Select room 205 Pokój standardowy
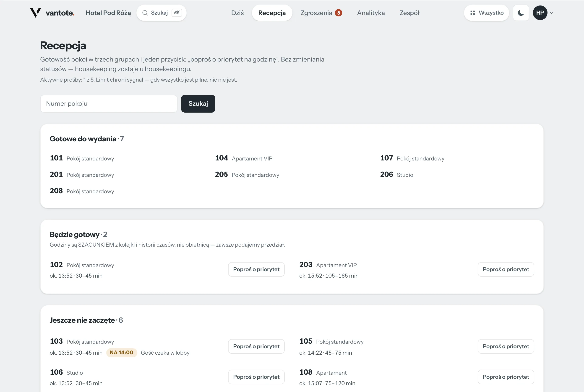Screen dimensions: 584x392 [x=247, y=175]
